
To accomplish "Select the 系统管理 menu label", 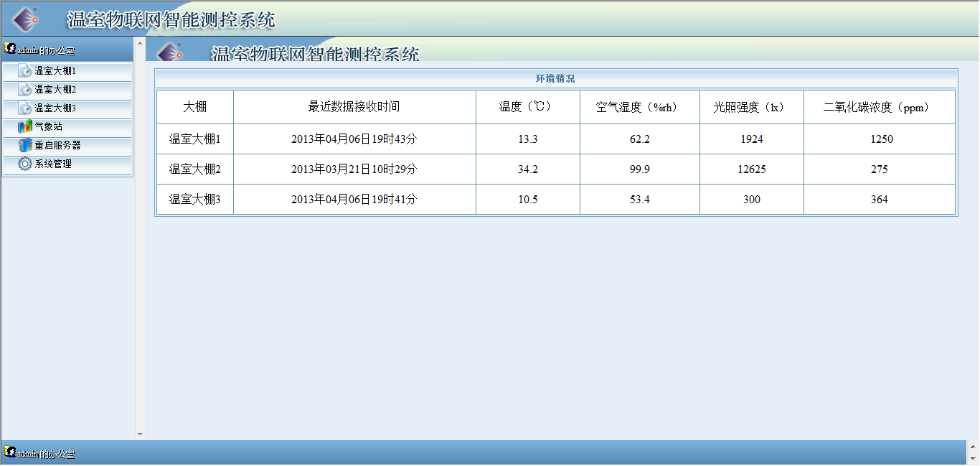I will coord(54,164).
